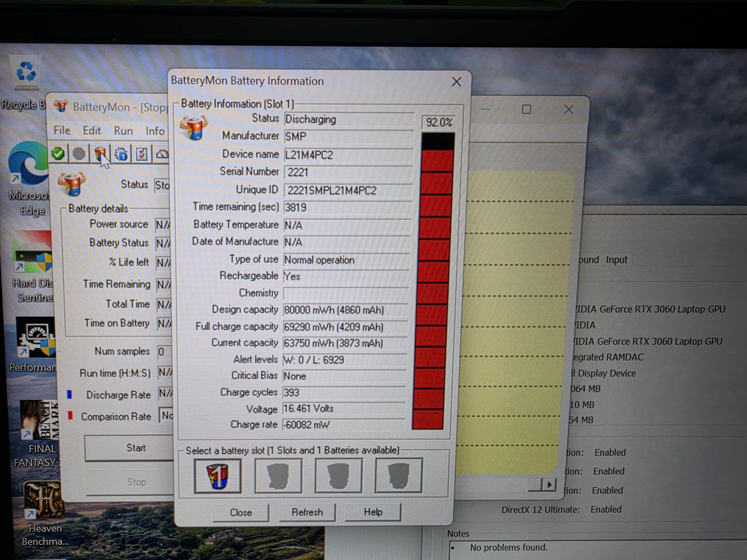Click the checklist clipboard toolbar icon
The height and width of the screenshot is (560, 747).
[x=142, y=154]
